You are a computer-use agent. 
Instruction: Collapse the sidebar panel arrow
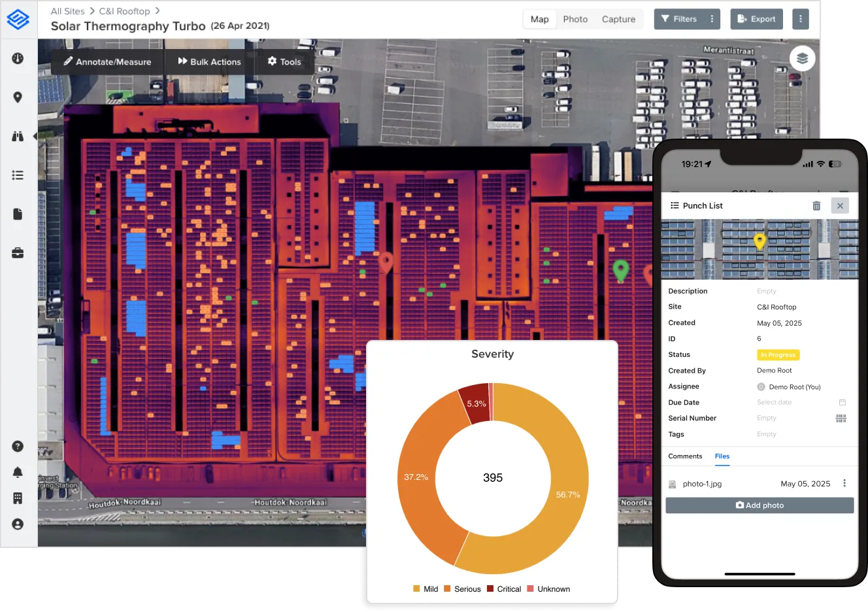pos(35,136)
